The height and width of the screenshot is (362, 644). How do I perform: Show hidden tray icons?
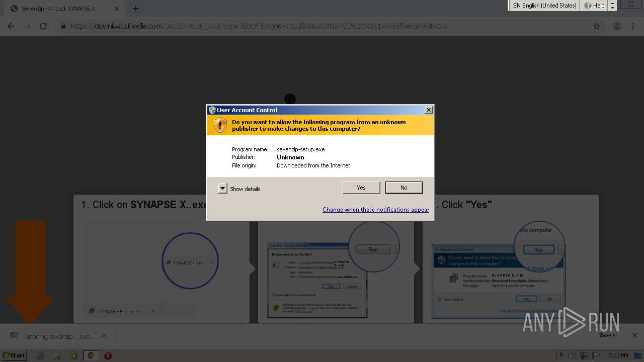point(561,355)
